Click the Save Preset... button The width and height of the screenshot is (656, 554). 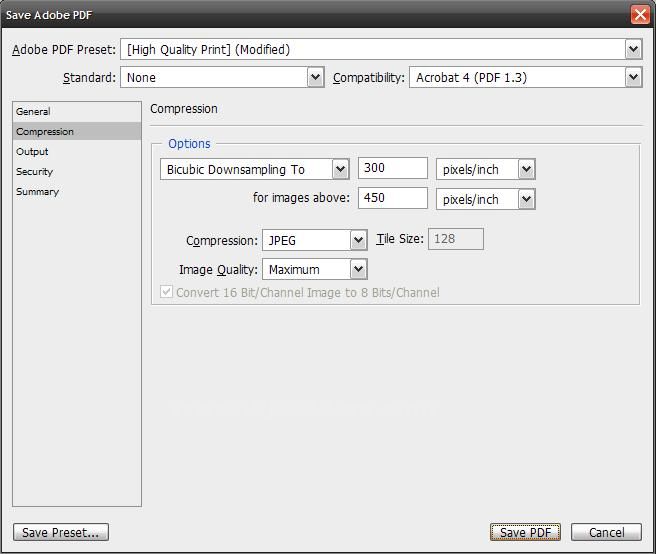point(61,532)
